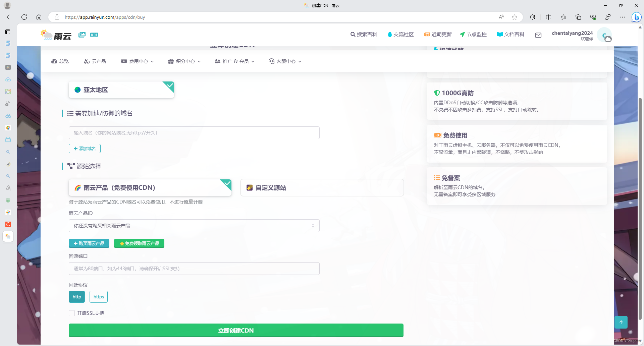Click 免费领取雨云产品 button
Viewport: 644px width, 346px height.
click(x=139, y=243)
